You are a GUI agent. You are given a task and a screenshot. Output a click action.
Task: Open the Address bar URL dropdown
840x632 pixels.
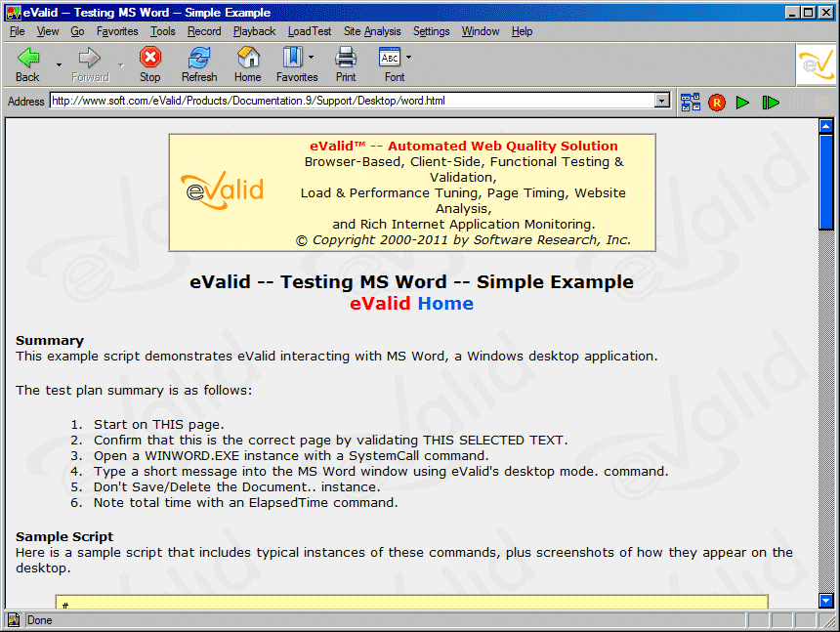[x=662, y=101]
